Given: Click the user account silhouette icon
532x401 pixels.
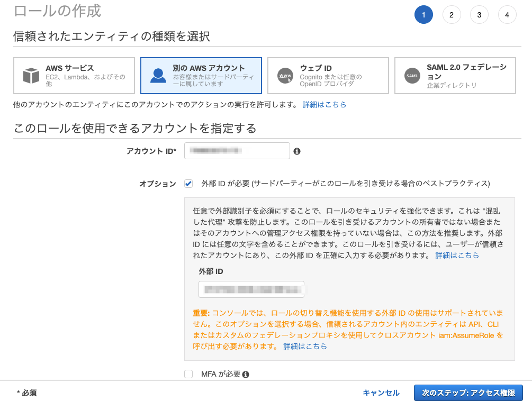Looking at the screenshot, I should point(158,76).
